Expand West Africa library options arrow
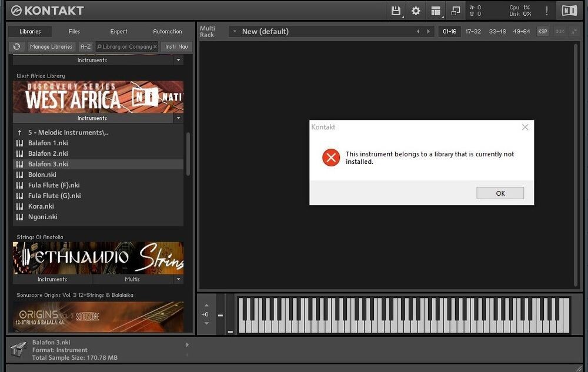This screenshot has width=588, height=372. [x=178, y=118]
